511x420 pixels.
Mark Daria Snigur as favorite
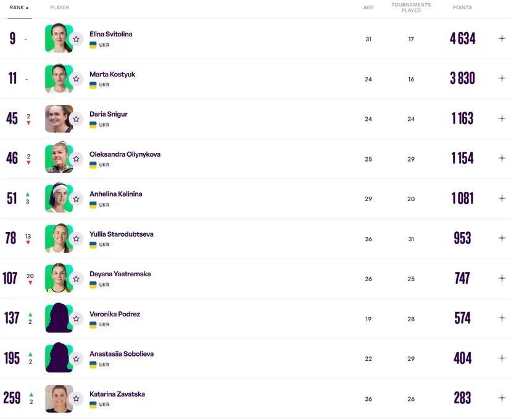tap(76, 119)
